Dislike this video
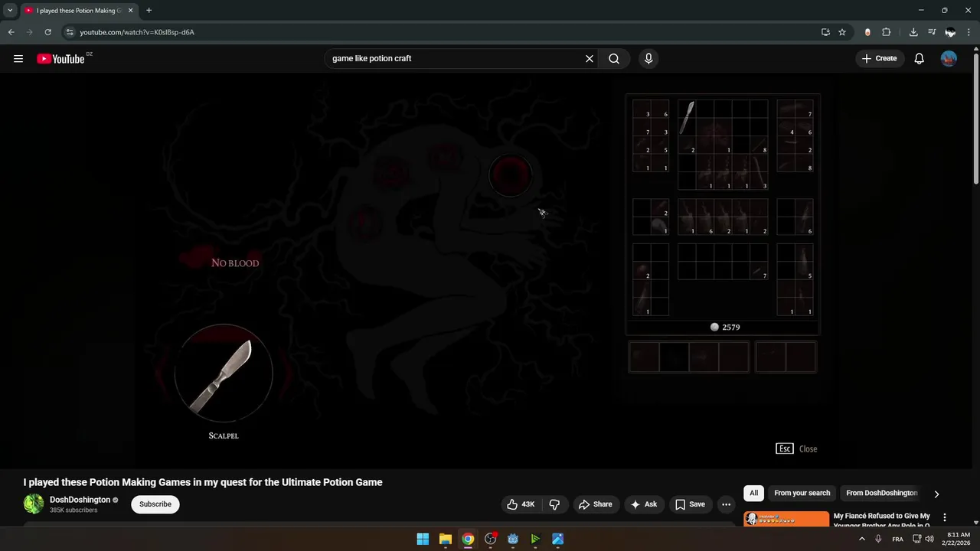Viewport: 980px width, 551px height. pyautogui.click(x=555, y=504)
